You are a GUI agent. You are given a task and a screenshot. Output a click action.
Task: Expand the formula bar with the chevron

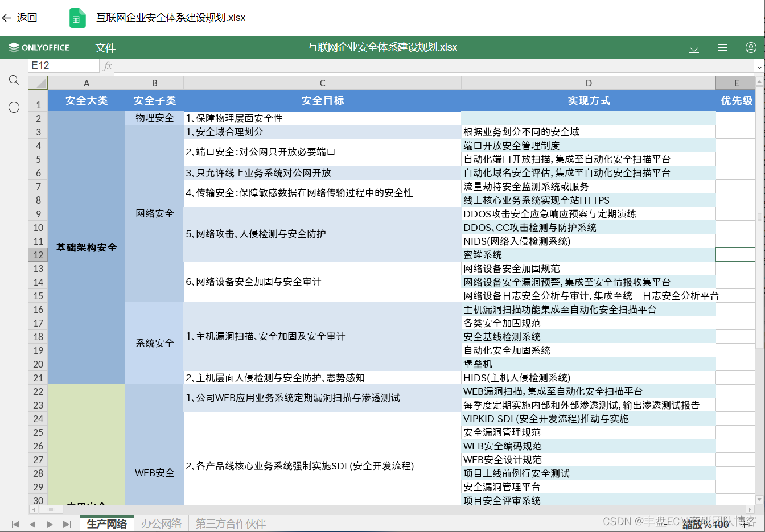(759, 67)
